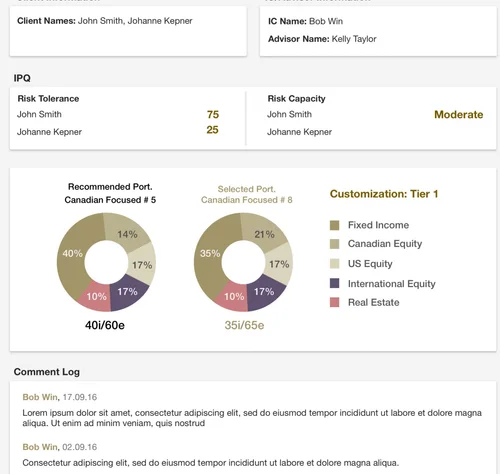Click the 21% slice in Selected chart
The height and width of the screenshot is (474, 500).
264,234
